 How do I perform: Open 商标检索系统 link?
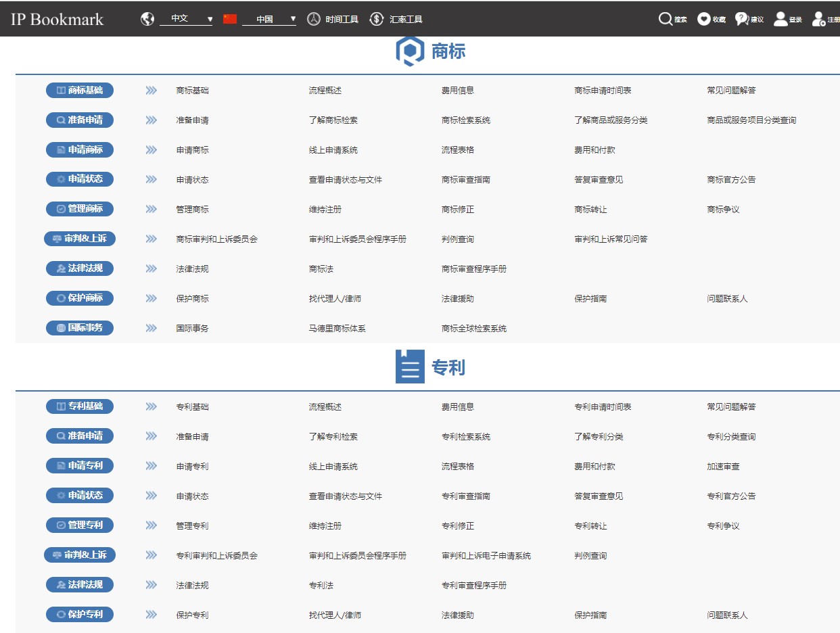point(466,120)
